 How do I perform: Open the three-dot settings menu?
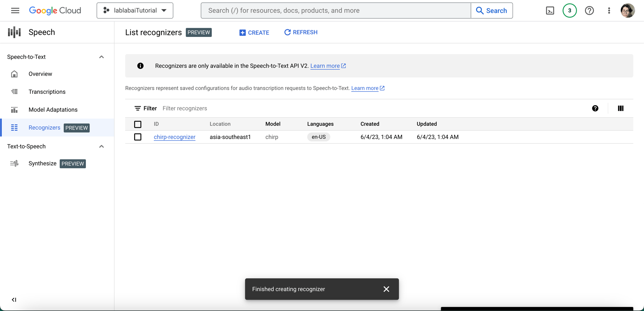pyautogui.click(x=609, y=11)
